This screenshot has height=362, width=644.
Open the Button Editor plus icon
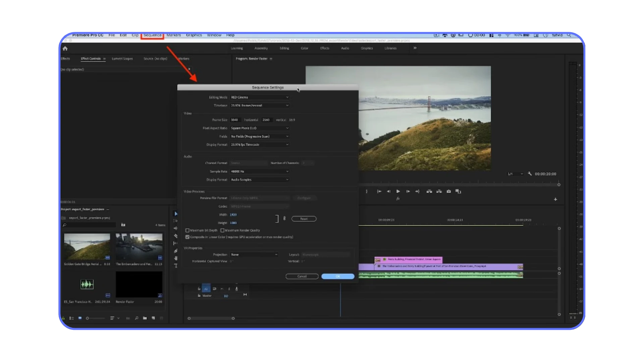coord(555,199)
